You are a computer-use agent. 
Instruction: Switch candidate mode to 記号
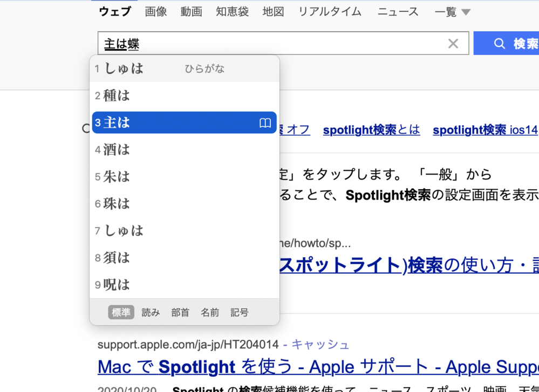(240, 312)
